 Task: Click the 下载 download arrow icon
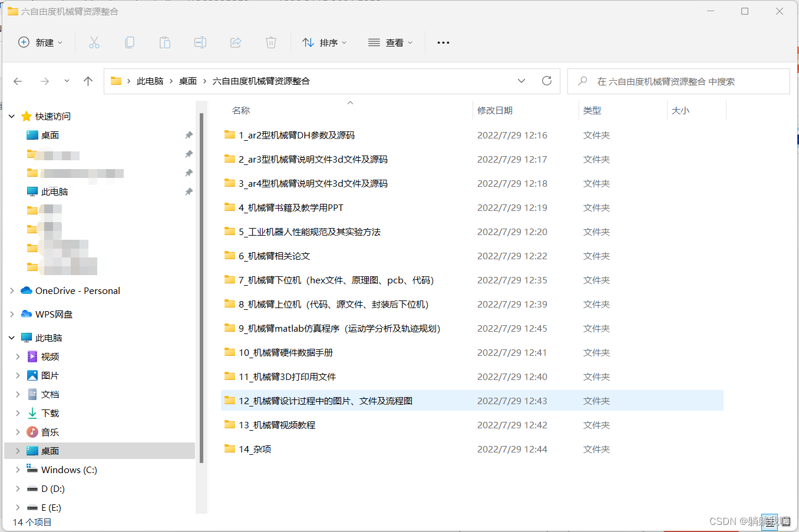coord(32,413)
